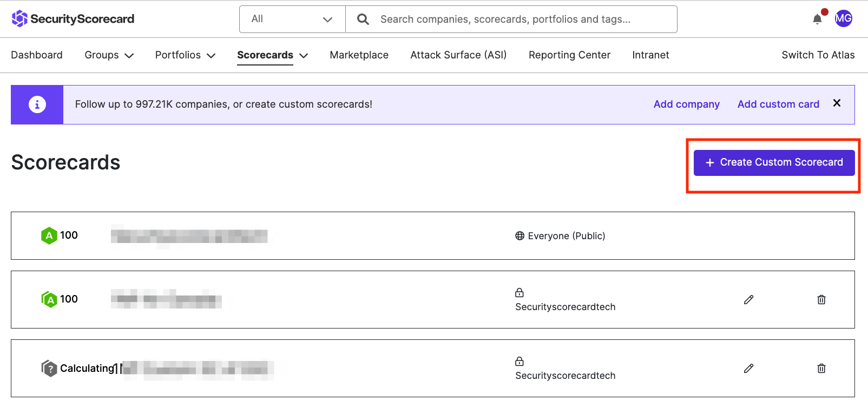The width and height of the screenshot is (868, 407).
Task: Click the Scorecards page heading
Action: 65,162
